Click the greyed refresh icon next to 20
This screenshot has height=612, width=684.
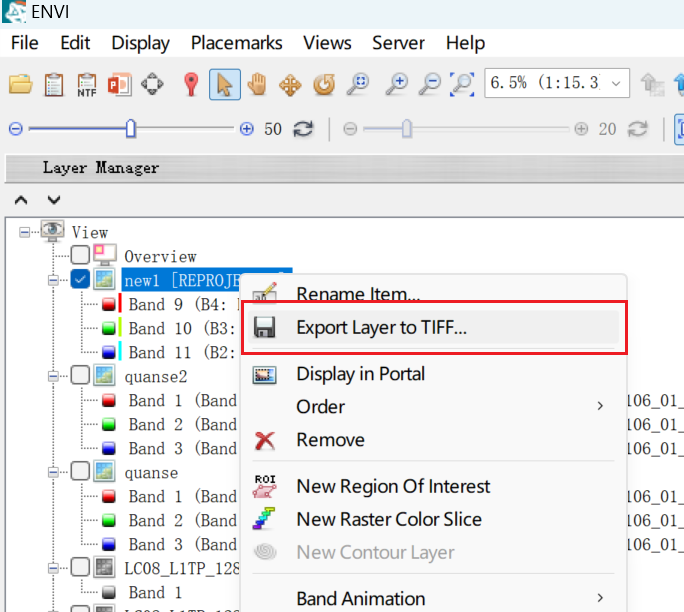tap(638, 129)
